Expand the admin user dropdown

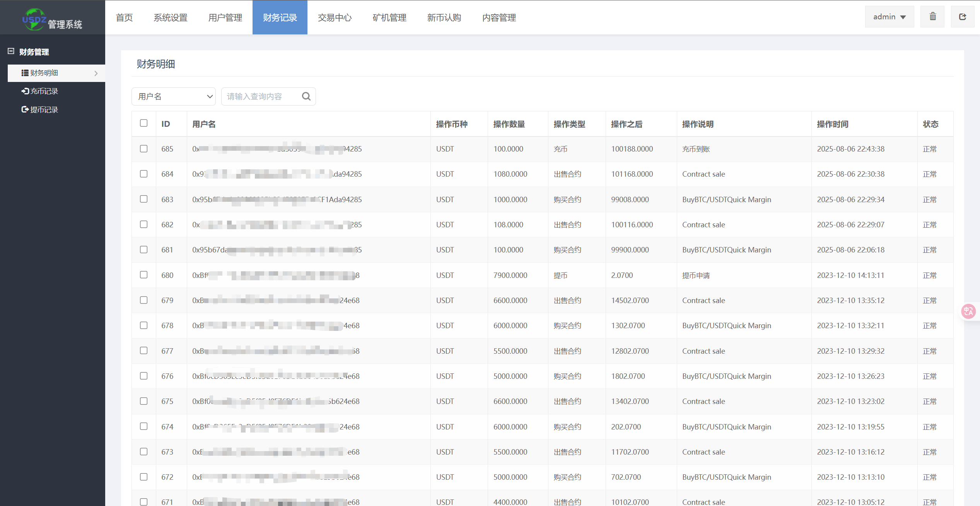pos(889,17)
